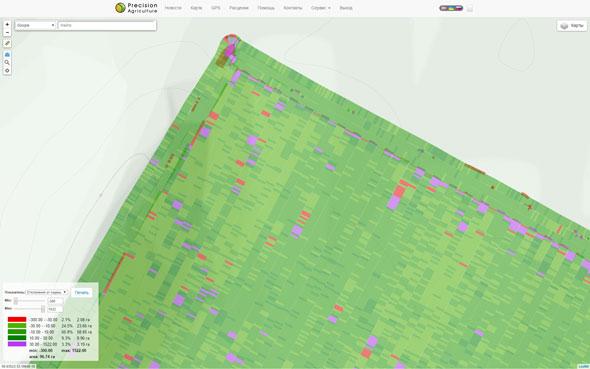590x369 pixels.
Task: Click the blue highlighted map tool icon
Action: click(7, 55)
